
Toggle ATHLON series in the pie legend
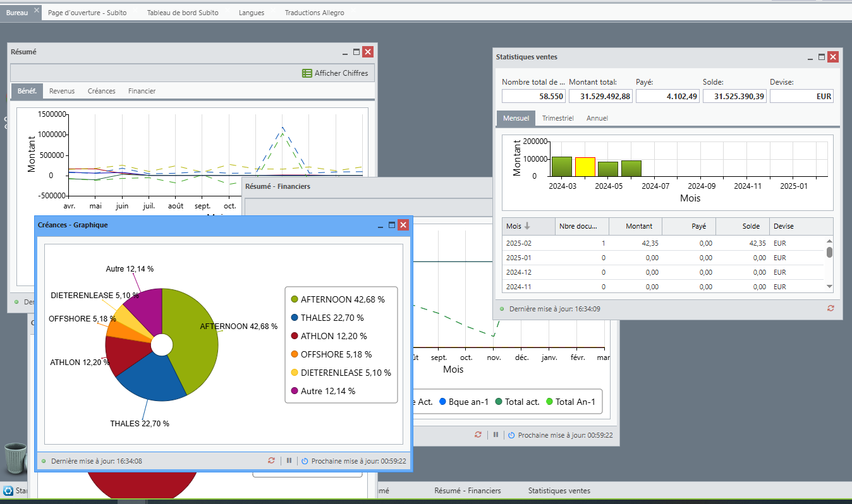click(329, 336)
